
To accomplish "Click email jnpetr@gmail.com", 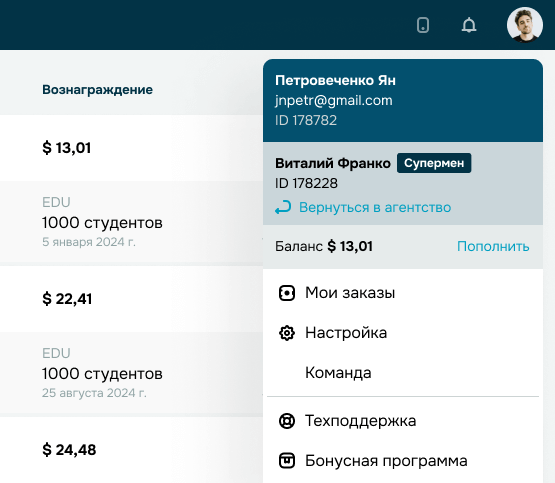I will 334,100.
